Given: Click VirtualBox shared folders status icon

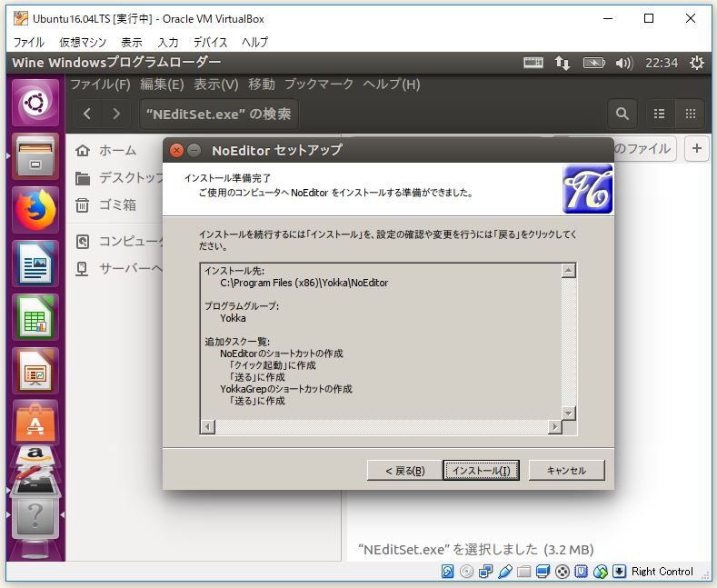Looking at the screenshot, I should tap(524, 571).
